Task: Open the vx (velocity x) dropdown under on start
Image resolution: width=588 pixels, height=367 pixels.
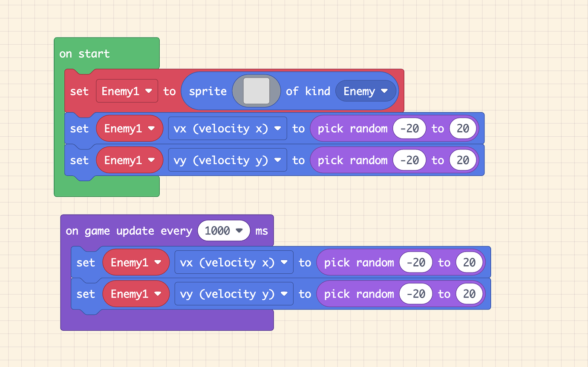Action: (x=227, y=128)
